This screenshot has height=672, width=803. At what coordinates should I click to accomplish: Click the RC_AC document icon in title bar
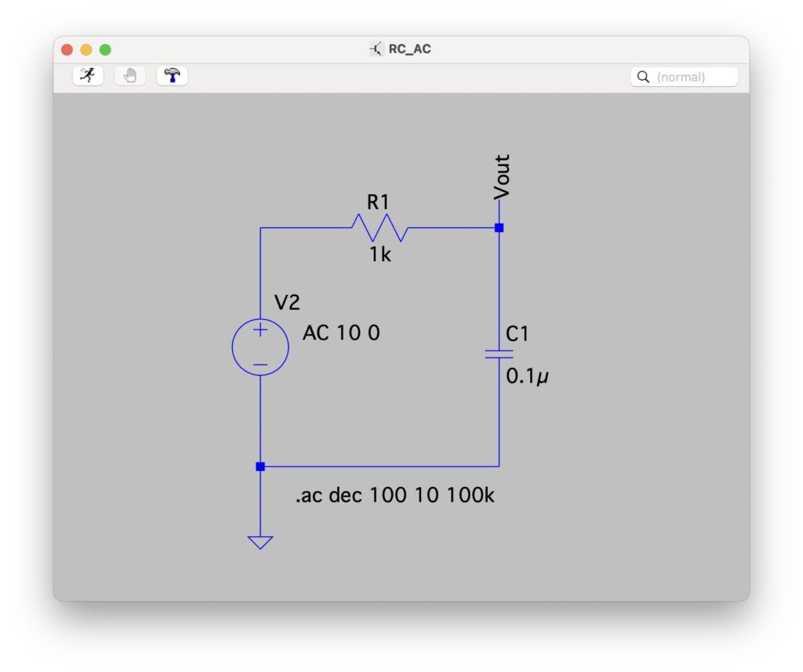(x=376, y=49)
